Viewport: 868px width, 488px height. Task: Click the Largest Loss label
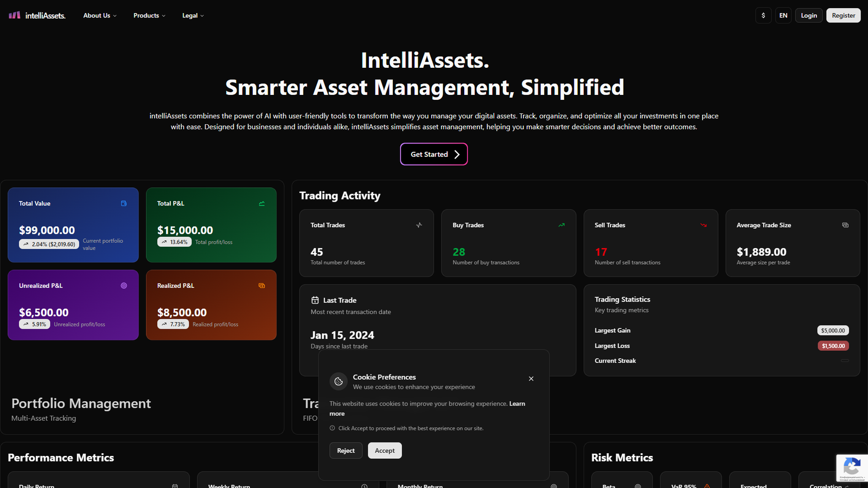tap(612, 346)
